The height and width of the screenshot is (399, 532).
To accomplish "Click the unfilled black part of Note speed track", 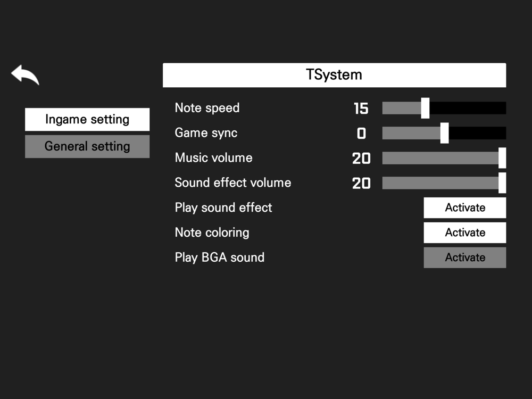I will point(468,108).
